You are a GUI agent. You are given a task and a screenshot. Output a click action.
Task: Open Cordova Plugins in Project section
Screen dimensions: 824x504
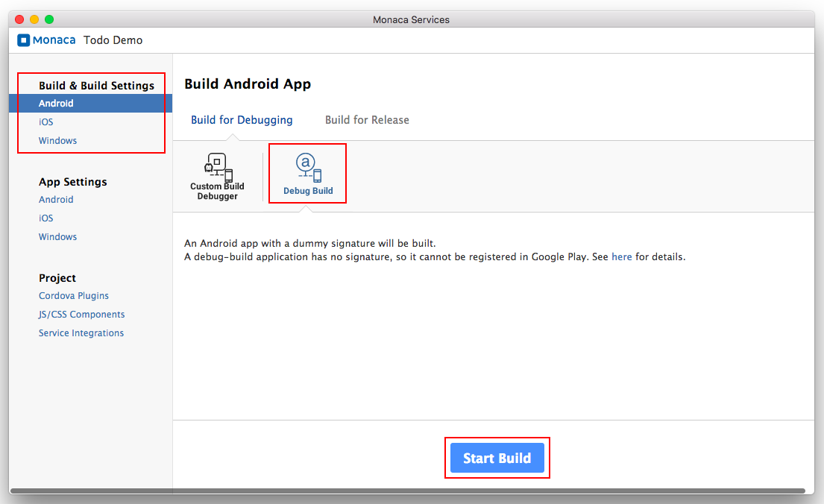(74, 296)
